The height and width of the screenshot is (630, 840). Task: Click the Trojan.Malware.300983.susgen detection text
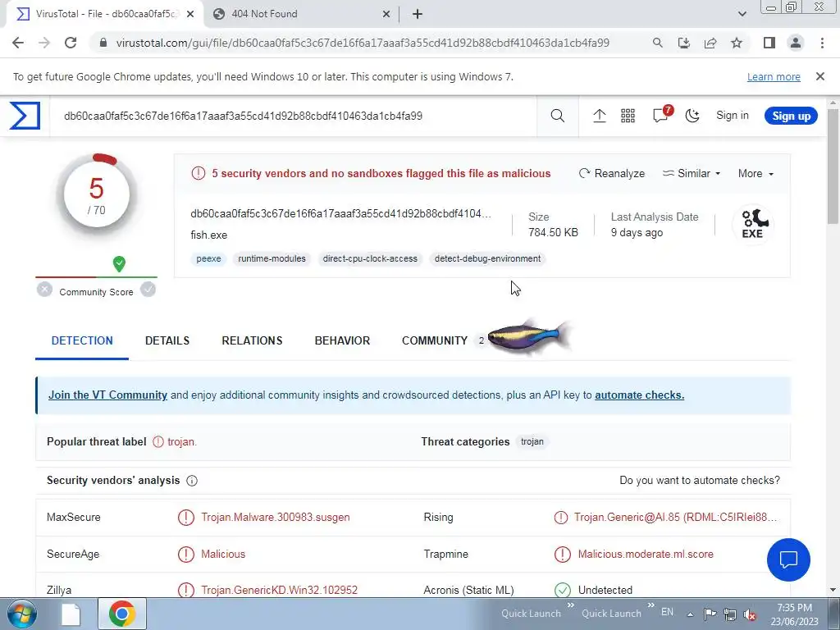pyautogui.click(x=276, y=518)
